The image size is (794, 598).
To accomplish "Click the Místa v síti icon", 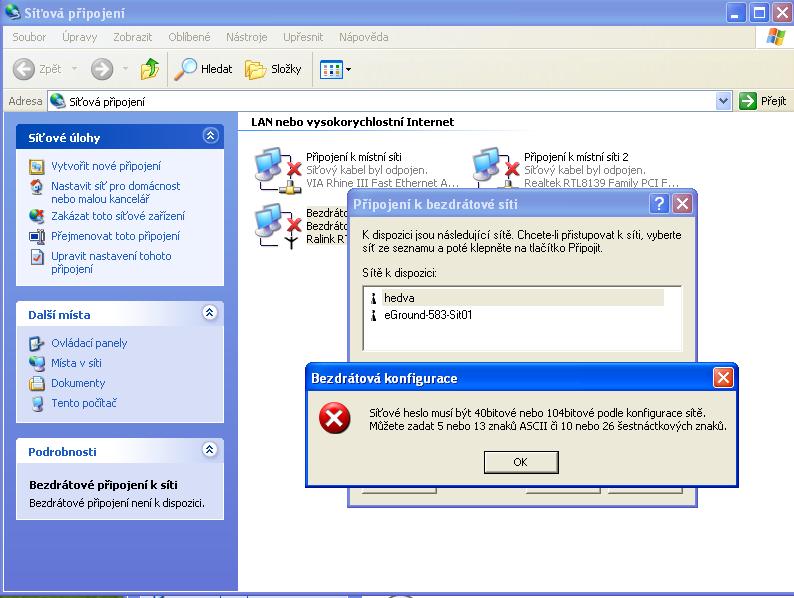I will coord(36,363).
